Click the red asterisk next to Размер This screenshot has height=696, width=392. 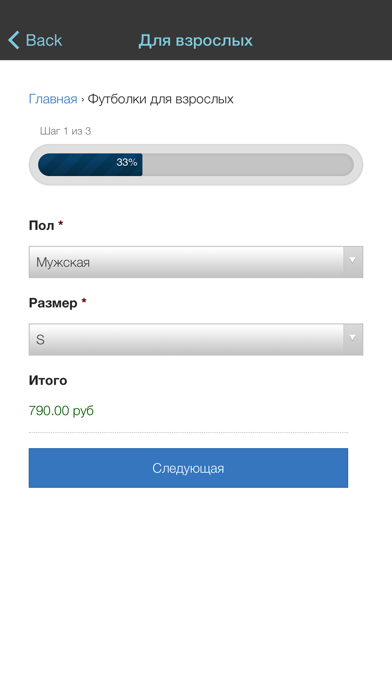click(x=84, y=301)
